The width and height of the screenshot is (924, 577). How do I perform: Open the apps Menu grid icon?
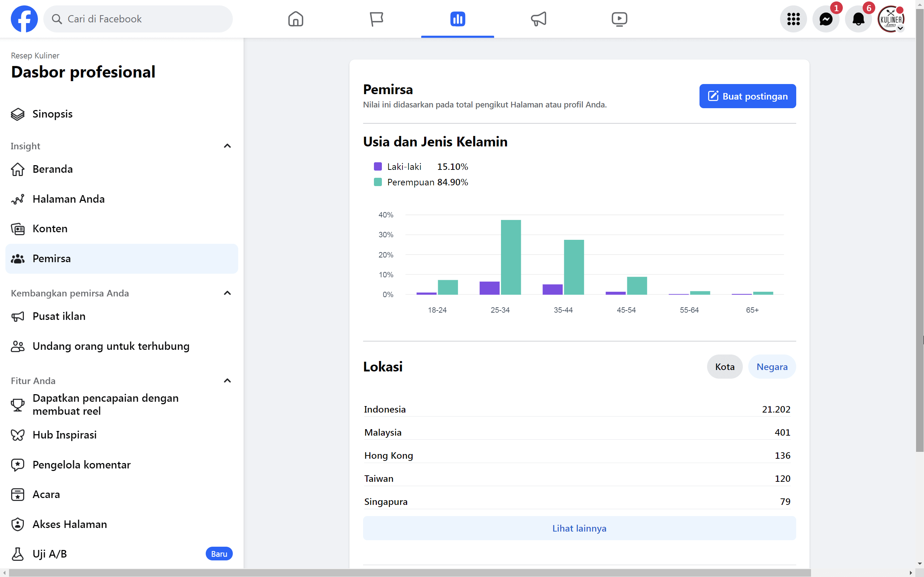point(793,19)
